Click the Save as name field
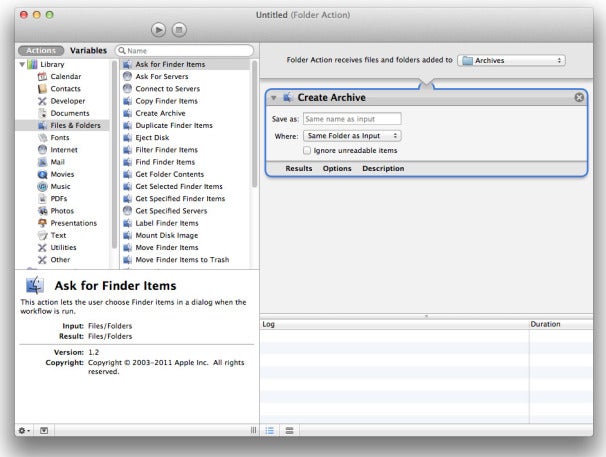Image resolution: width=606 pixels, height=457 pixels. pyautogui.click(x=352, y=119)
